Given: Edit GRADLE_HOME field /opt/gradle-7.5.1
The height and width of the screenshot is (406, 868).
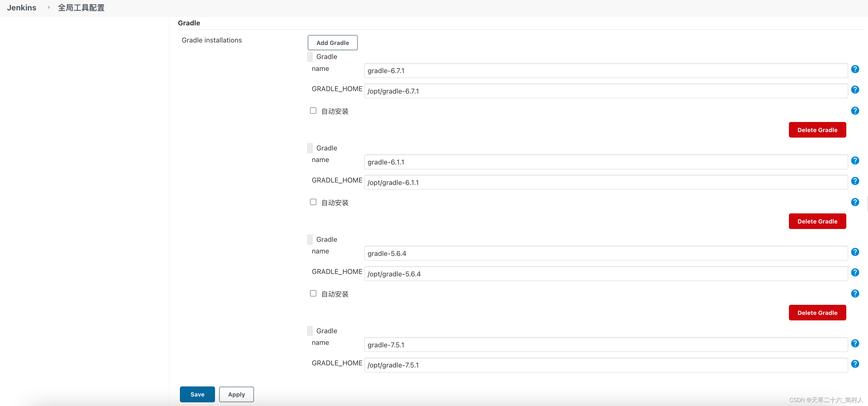Looking at the screenshot, I should pos(606,365).
